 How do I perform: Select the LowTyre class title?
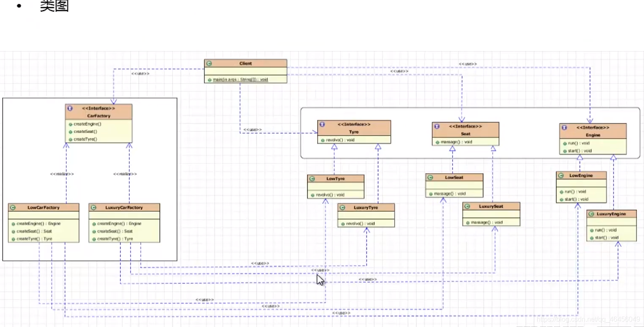click(336, 179)
